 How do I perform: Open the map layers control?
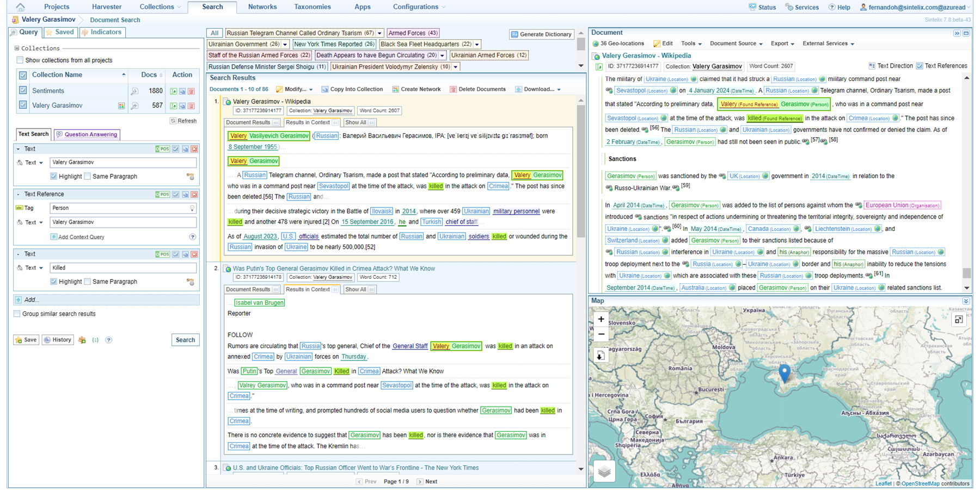(x=604, y=471)
